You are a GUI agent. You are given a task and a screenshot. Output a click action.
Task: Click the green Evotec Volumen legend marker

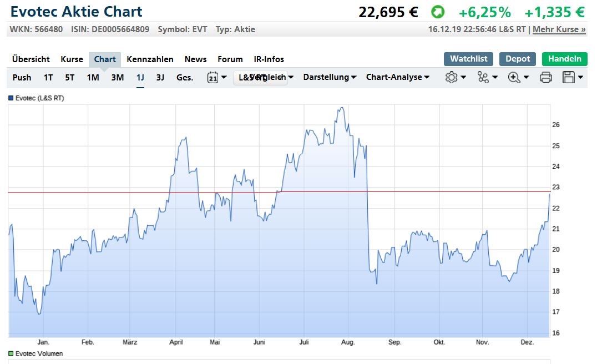pyautogui.click(x=10, y=353)
